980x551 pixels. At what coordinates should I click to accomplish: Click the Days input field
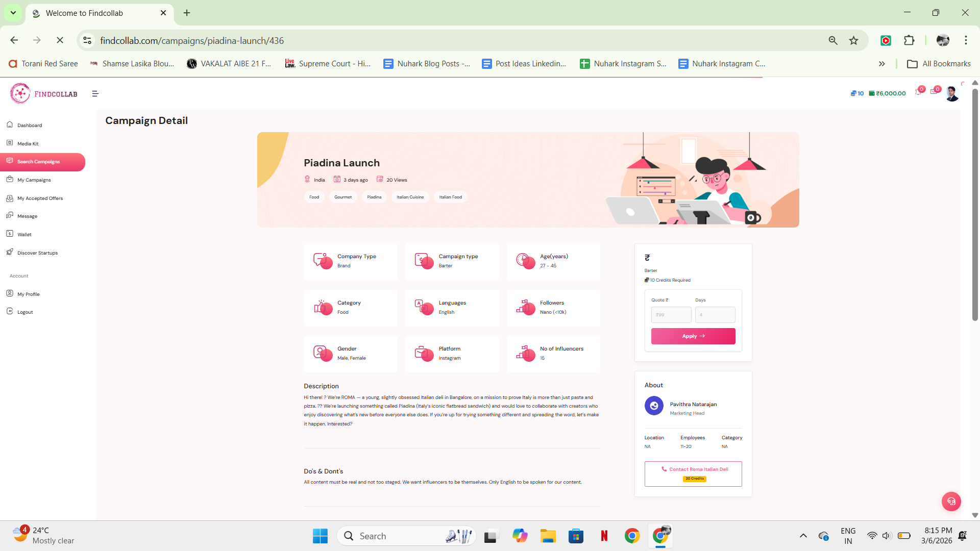click(x=715, y=315)
